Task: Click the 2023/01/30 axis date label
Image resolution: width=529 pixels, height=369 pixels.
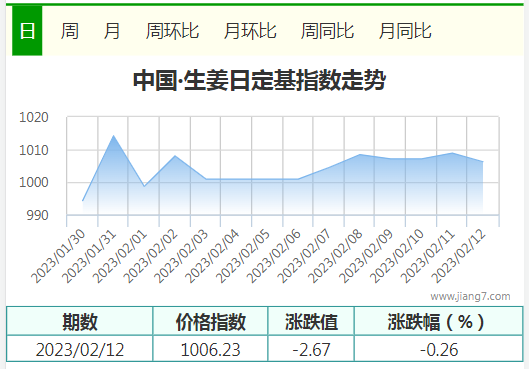Action: point(58,256)
